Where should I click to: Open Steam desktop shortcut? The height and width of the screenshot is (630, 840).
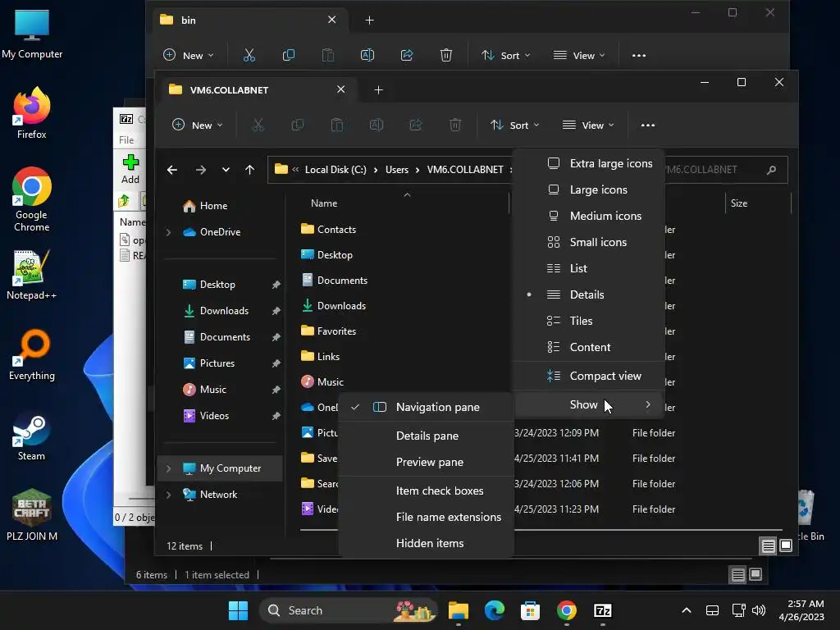coord(32,436)
